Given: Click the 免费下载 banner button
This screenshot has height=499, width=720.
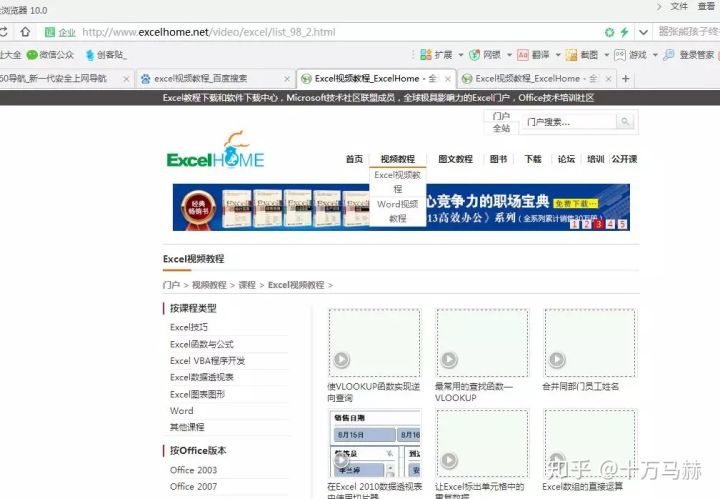Looking at the screenshot, I should click(x=575, y=203).
